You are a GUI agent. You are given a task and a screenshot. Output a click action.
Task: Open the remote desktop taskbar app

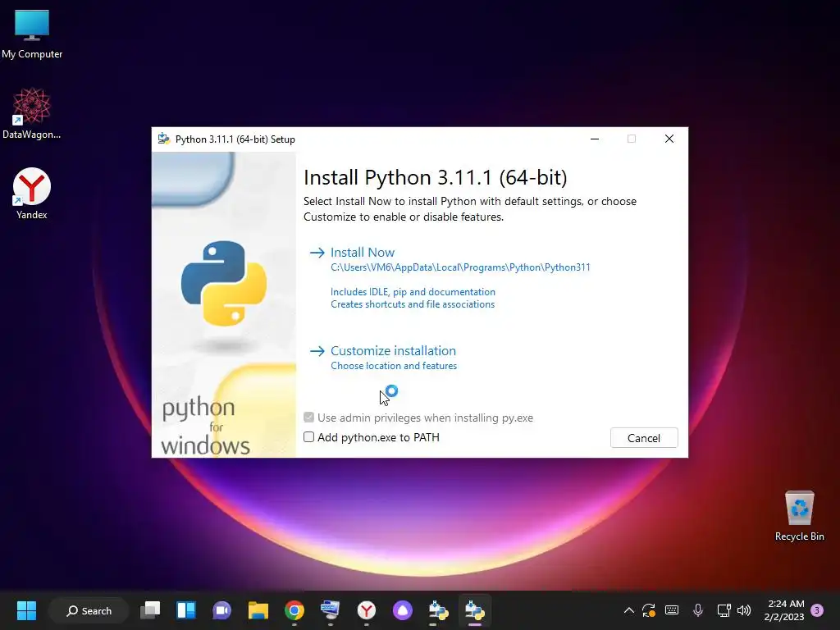point(330,610)
